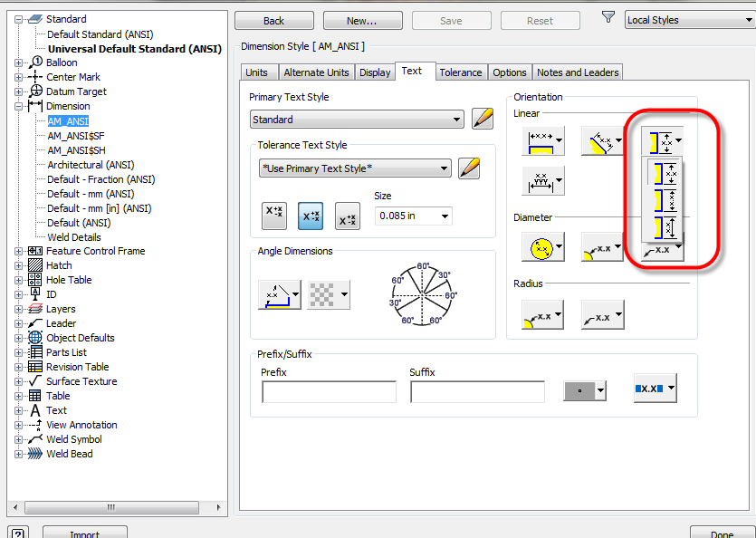This screenshot has width=756, height=538.
Task: Switch to the Tolerance tab
Action: pyautogui.click(x=461, y=72)
